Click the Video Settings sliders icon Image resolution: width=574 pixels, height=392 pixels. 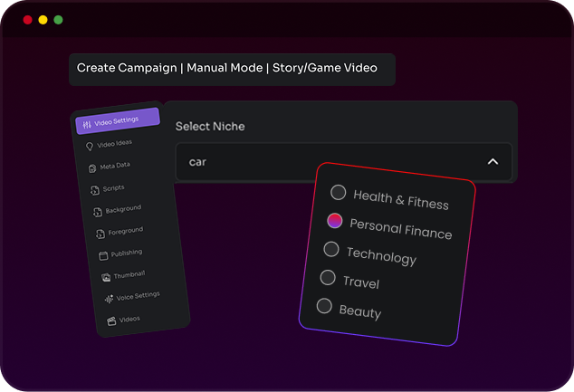(x=86, y=124)
